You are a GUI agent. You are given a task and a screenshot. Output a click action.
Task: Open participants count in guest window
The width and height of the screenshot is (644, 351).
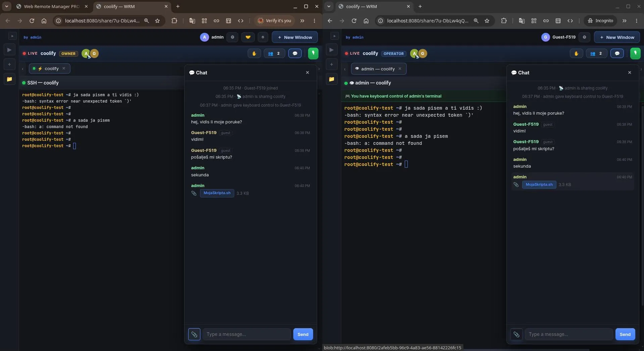[x=596, y=53]
